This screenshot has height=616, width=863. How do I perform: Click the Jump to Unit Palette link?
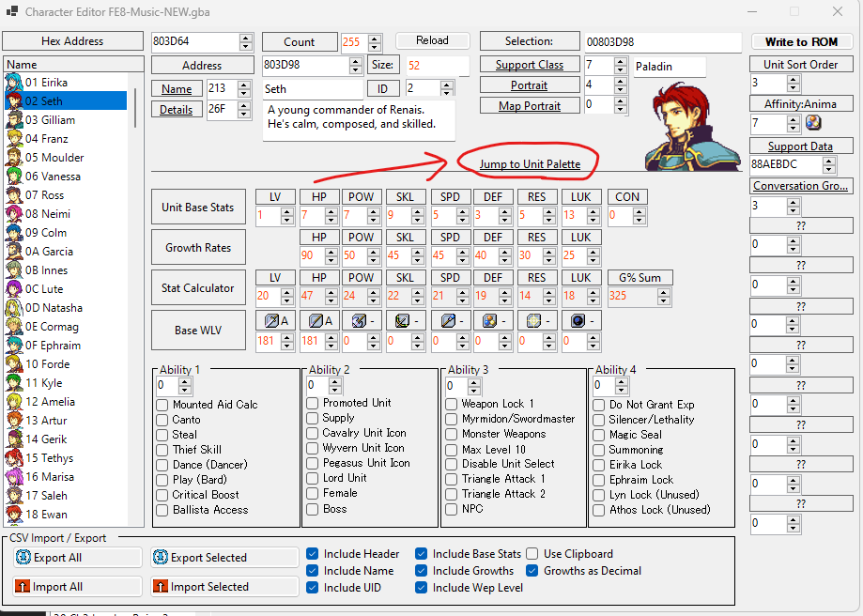coord(530,164)
